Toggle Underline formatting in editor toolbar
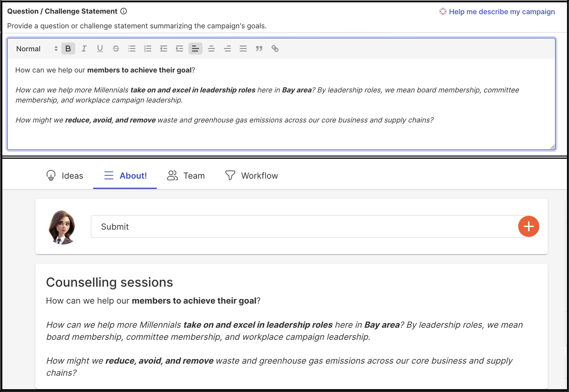Screen dimensions: 569x392 point(100,49)
